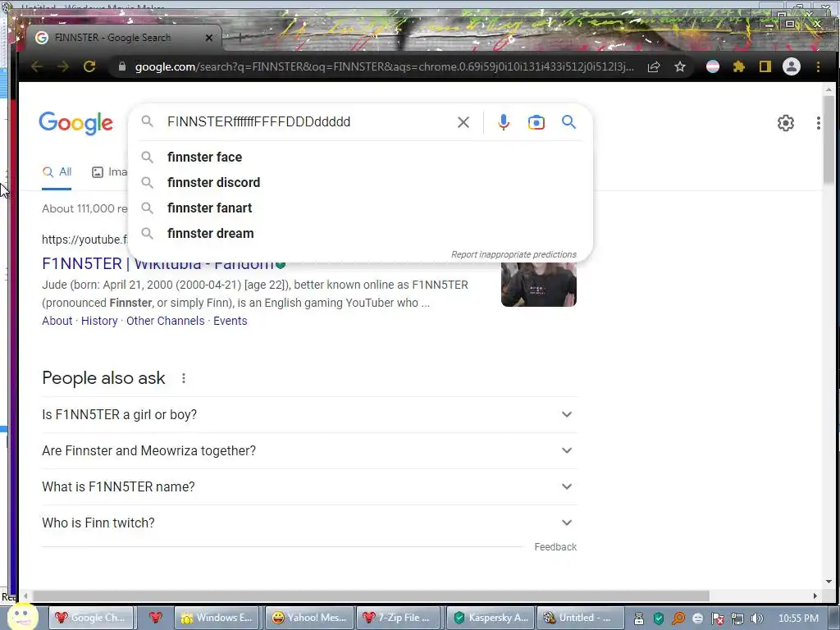Start voice search with the microphone icon
The image size is (840, 630).
point(503,122)
